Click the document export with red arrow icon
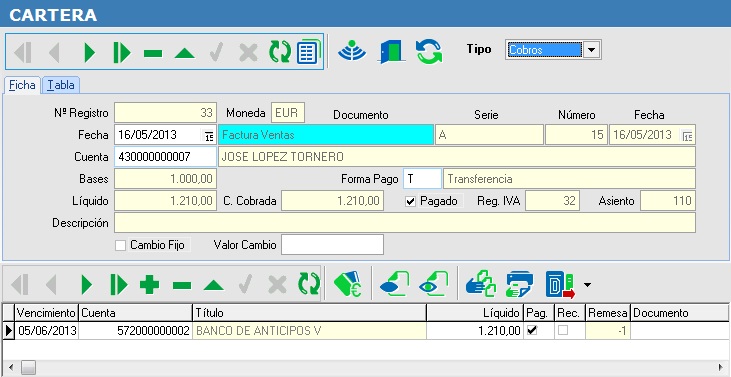This screenshot has height=377, width=731. tap(560, 285)
